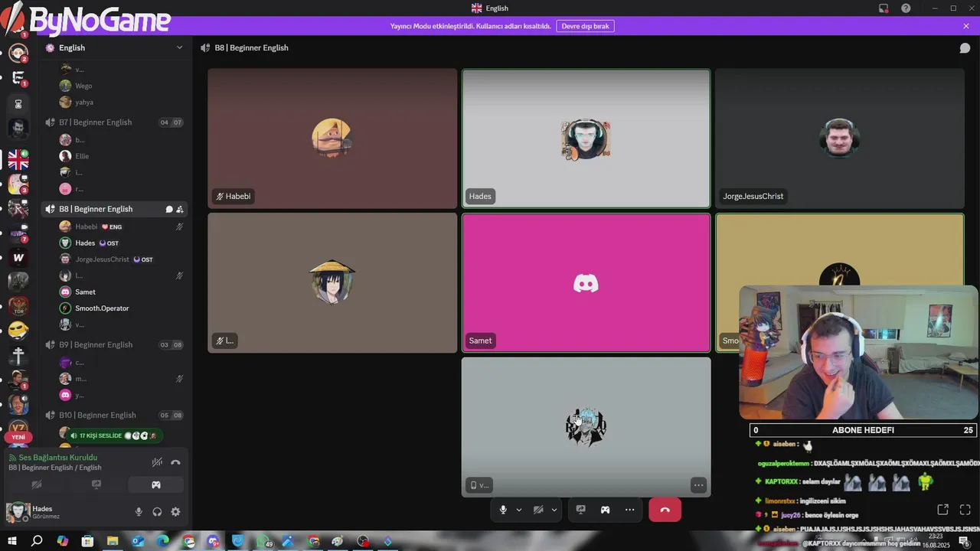Open the W server icon in sidebar
Viewport: 980px width, 551px height.
pyautogui.click(x=18, y=257)
